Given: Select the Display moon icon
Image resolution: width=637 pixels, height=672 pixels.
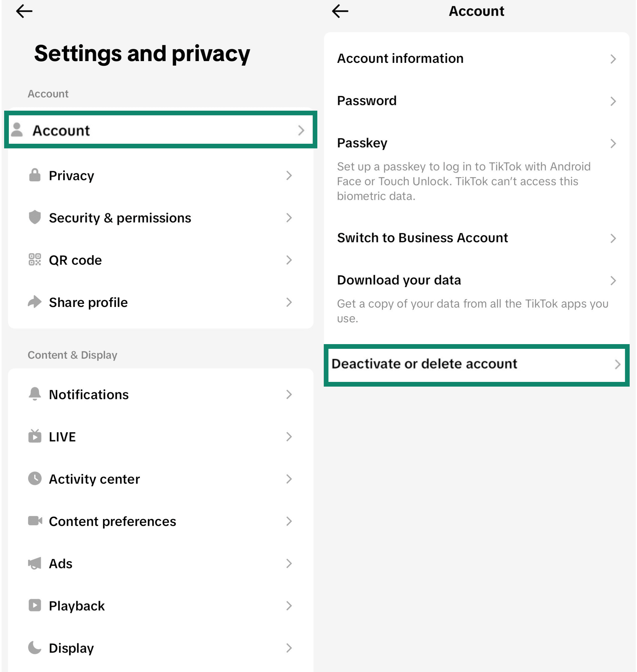Looking at the screenshot, I should [x=35, y=648].
